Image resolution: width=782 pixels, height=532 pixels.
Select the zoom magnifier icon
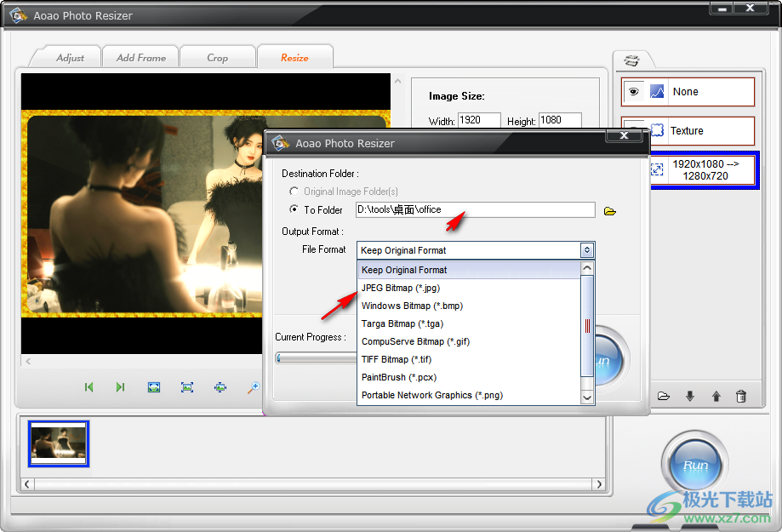253,387
